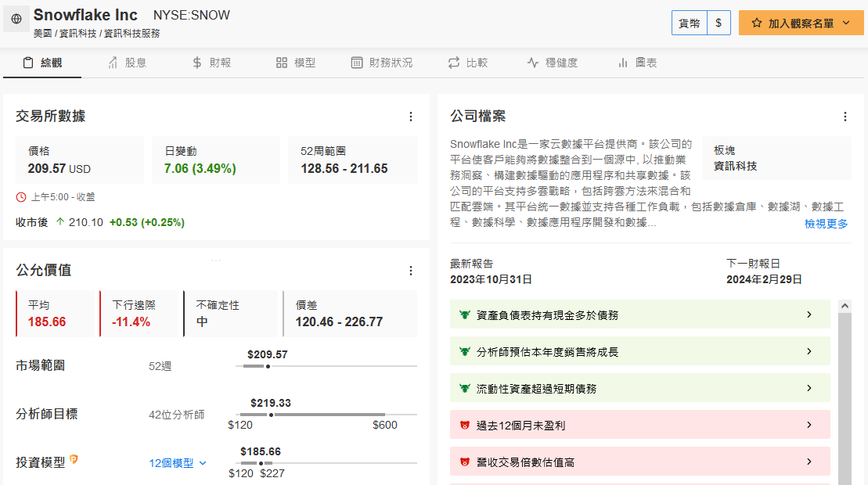This screenshot has width=868, height=485.
Task: Open the 穩健度 tab
Action: click(553, 63)
